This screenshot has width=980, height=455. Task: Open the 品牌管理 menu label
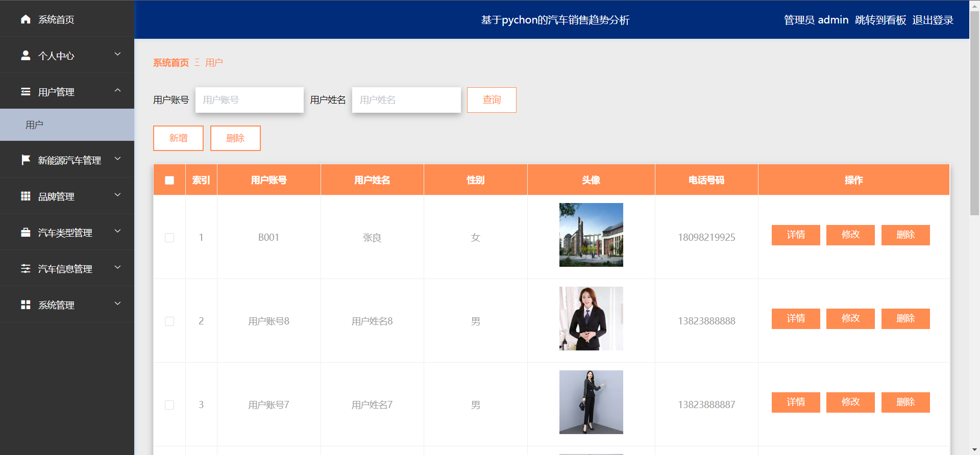(56, 196)
